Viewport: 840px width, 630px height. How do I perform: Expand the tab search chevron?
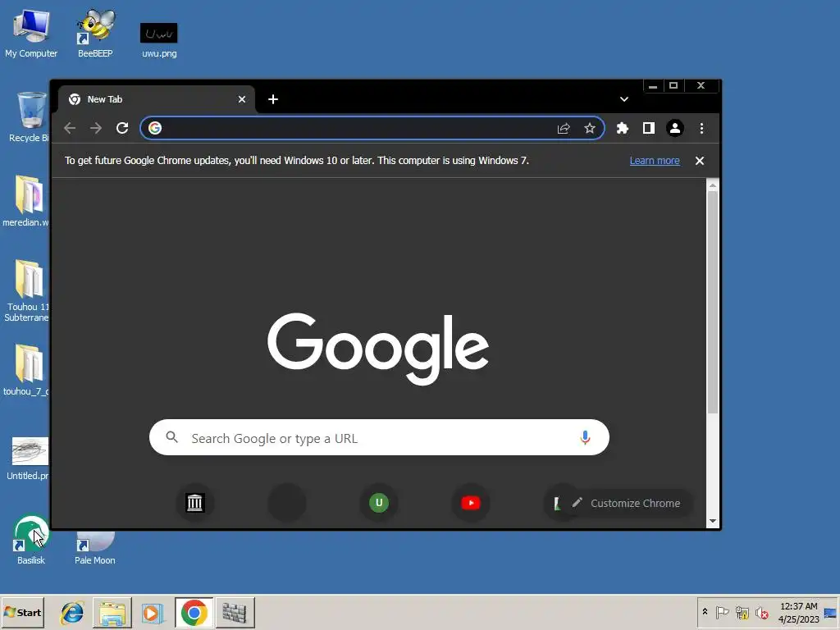pos(624,99)
